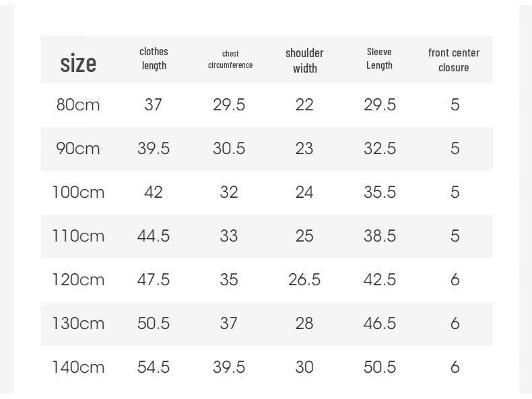Viewport: 532px width, 399px height.
Task: Select the 'clothes length' header
Action: coord(154,59)
